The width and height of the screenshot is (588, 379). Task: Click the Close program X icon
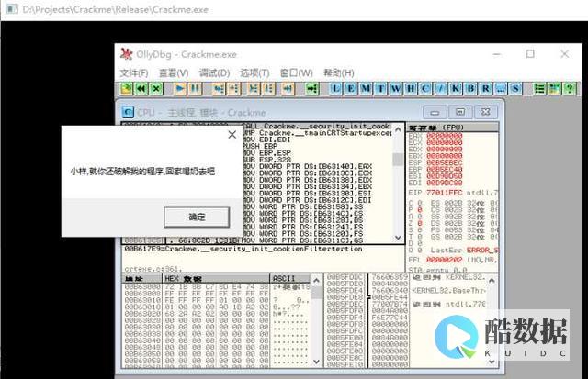coord(156,89)
